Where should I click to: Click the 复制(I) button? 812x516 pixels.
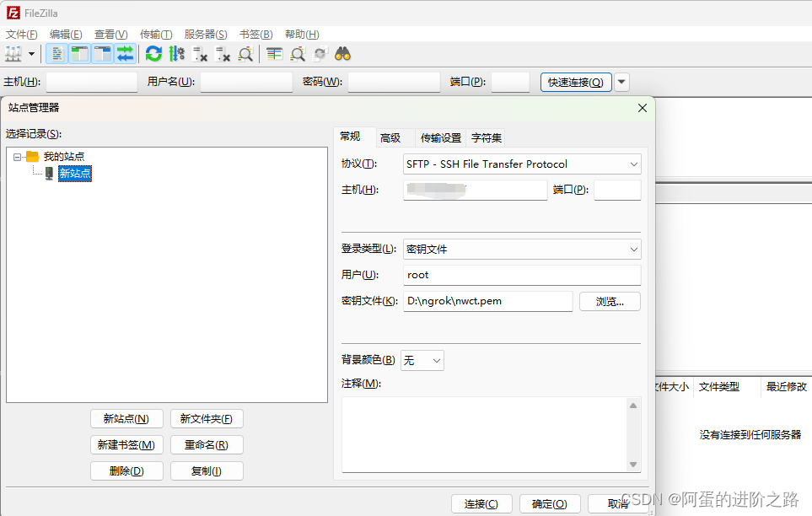click(207, 471)
